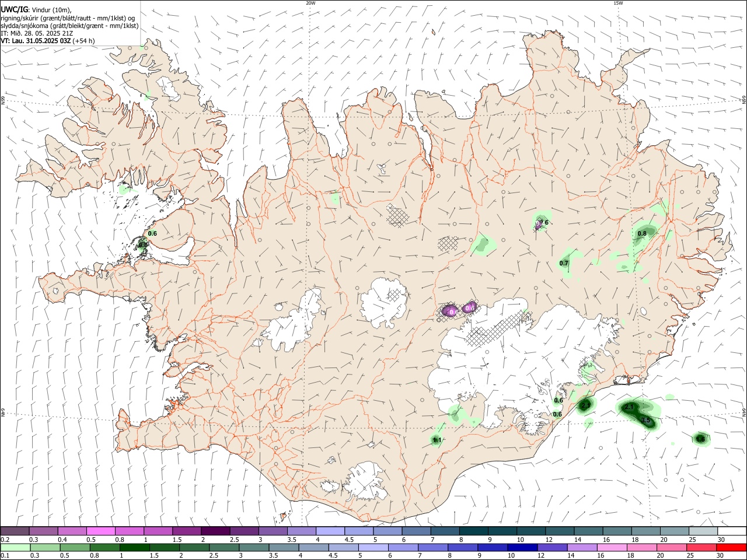747x560 pixels.
Task: Click the light grey 25–30 snow swatch
Action: pos(703,531)
